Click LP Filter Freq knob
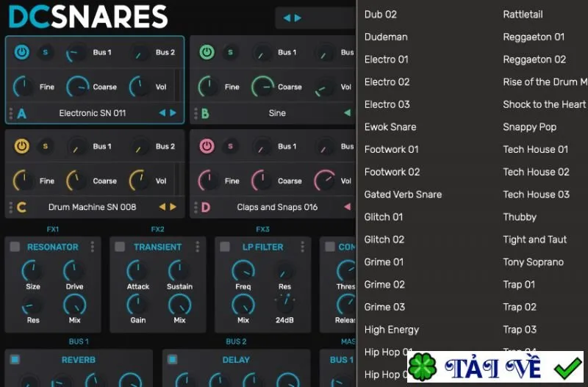 pyautogui.click(x=243, y=270)
